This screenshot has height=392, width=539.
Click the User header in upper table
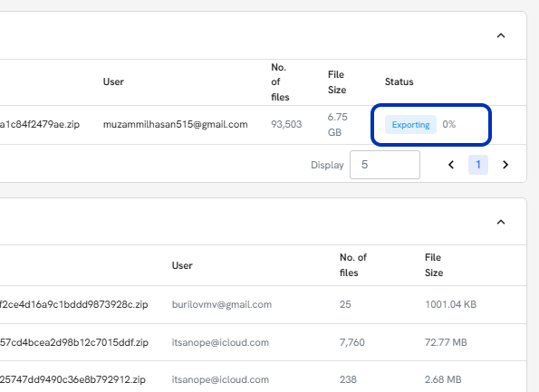pyautogui.click(x=113, y=81)
